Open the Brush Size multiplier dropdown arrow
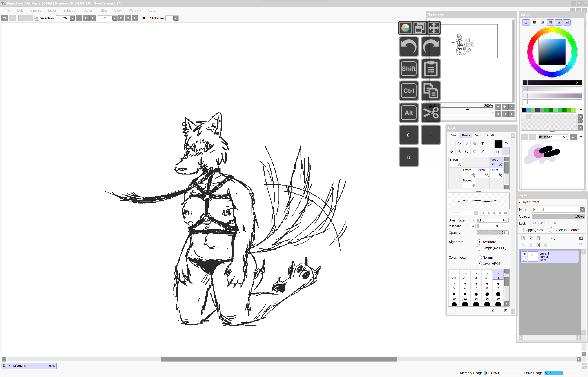The image size is (588, 377). pyautogui.click(x=473, y=221)
